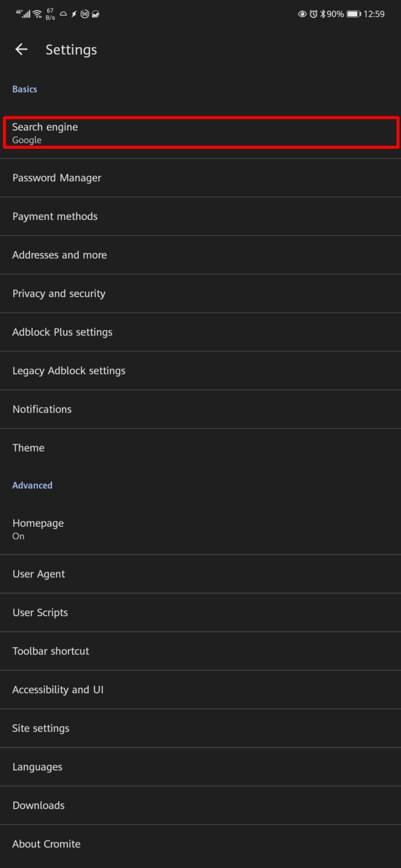The width and height of the screenshot is (401, 868).
Task: Open User Agent settings
Action: [200, 573]
